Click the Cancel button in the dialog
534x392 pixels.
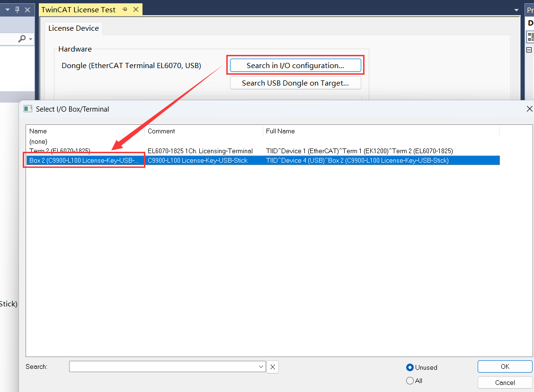coord(505,383)
